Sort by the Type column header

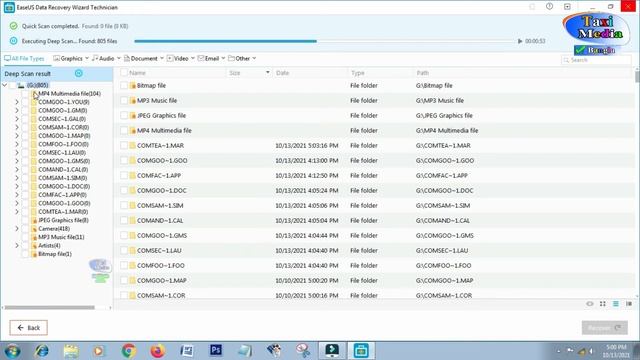[x=358, y=73]
